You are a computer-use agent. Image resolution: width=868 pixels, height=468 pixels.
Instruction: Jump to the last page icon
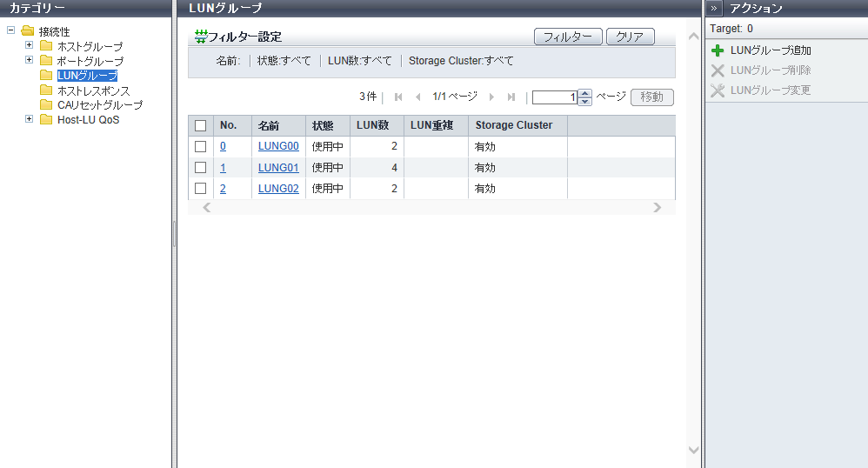click(x=511, y=97)
